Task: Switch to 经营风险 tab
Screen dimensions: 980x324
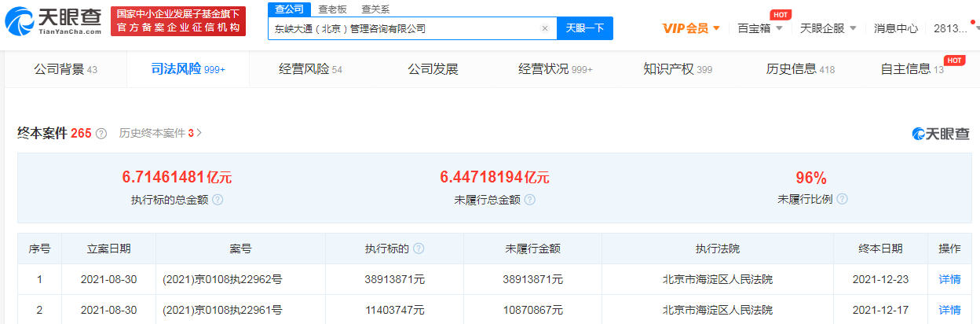Action: 311,69
